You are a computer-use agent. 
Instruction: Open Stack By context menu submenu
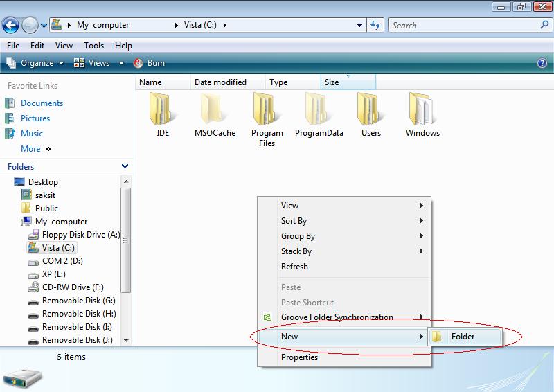point(344,251)
